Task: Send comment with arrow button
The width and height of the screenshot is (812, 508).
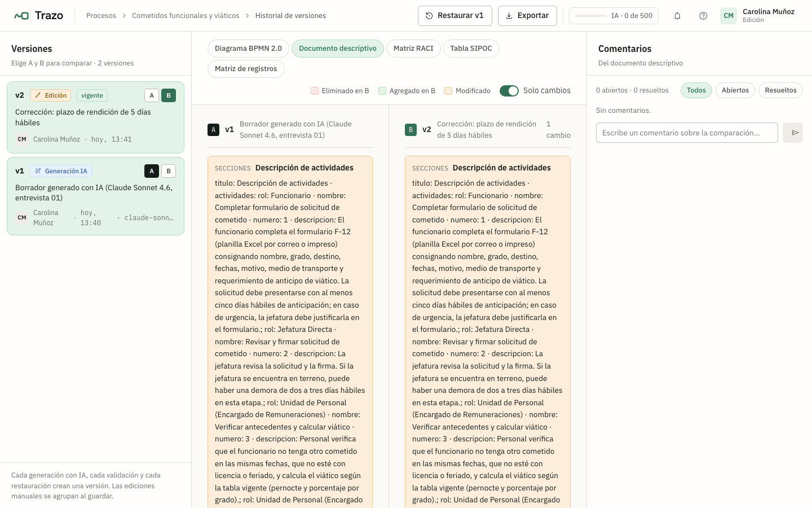Action: pos(793,133)
